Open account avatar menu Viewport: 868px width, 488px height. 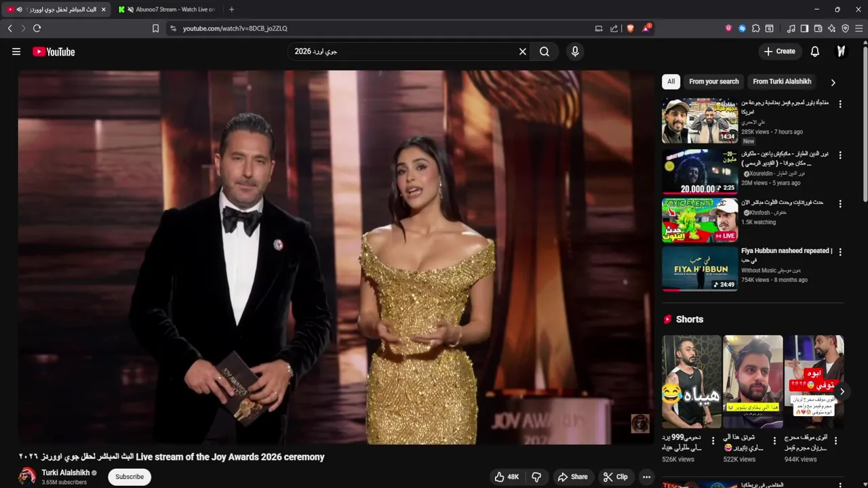click(x=841, y=52)
